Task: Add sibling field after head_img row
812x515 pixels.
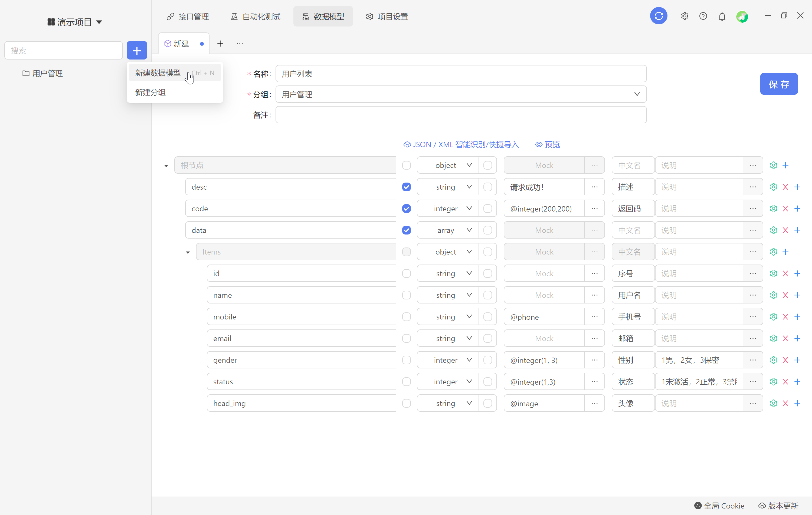Action: pos(797,403)
